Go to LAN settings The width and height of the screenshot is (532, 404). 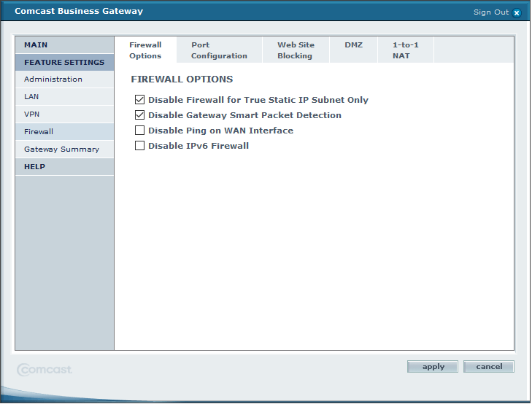click(x=64, y=97)
